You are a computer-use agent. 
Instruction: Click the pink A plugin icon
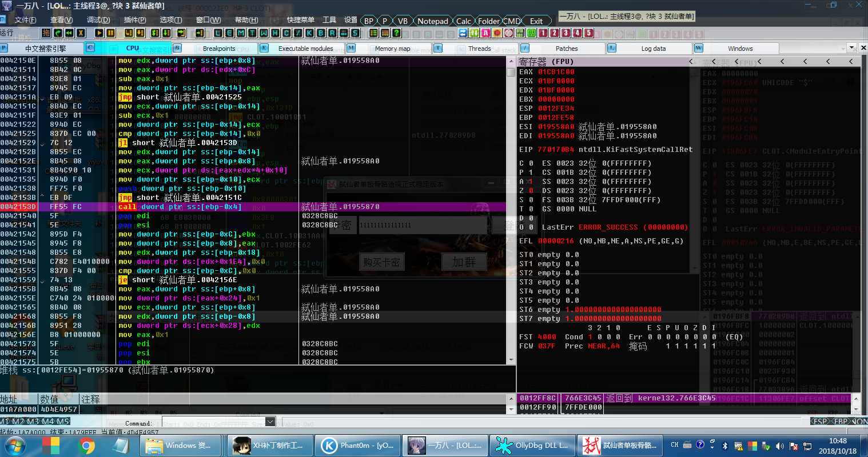coord(485,33)
